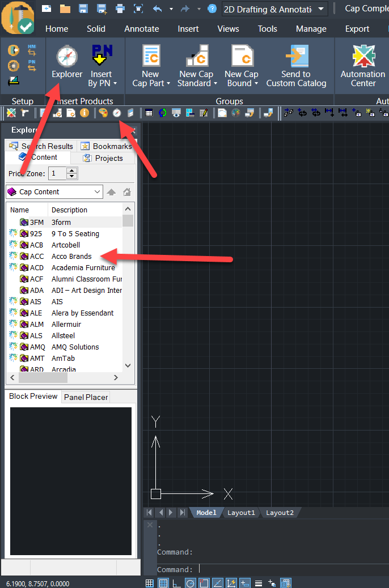This screenshot has width=389, height=588.
Task: Click the catalog list horizontal scrollbar thumb
Action: (x=43, y=378)
